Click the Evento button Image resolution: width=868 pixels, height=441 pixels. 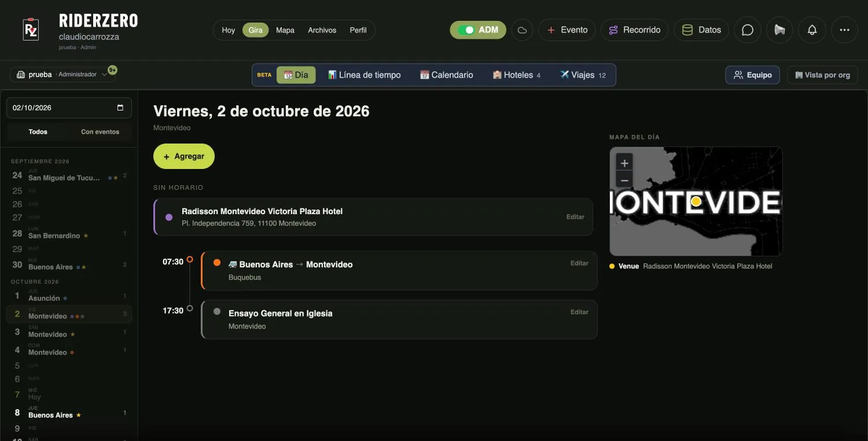[x=567, y=30]
